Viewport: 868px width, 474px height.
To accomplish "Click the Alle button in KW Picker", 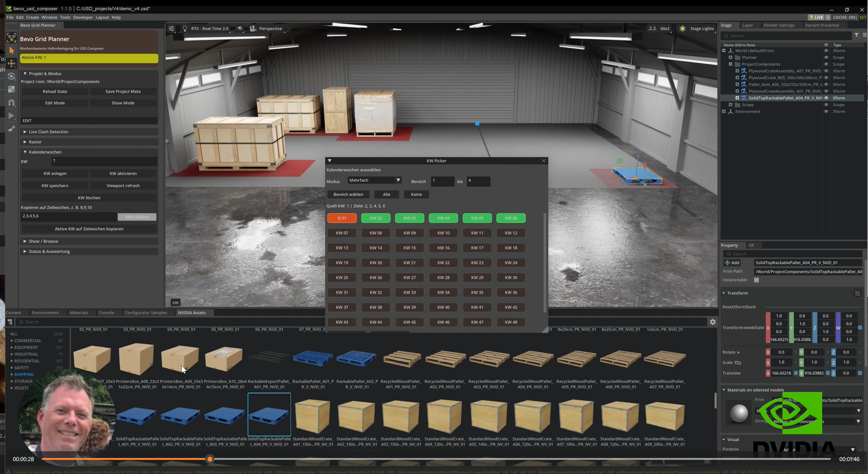I will tap(387, 194).
